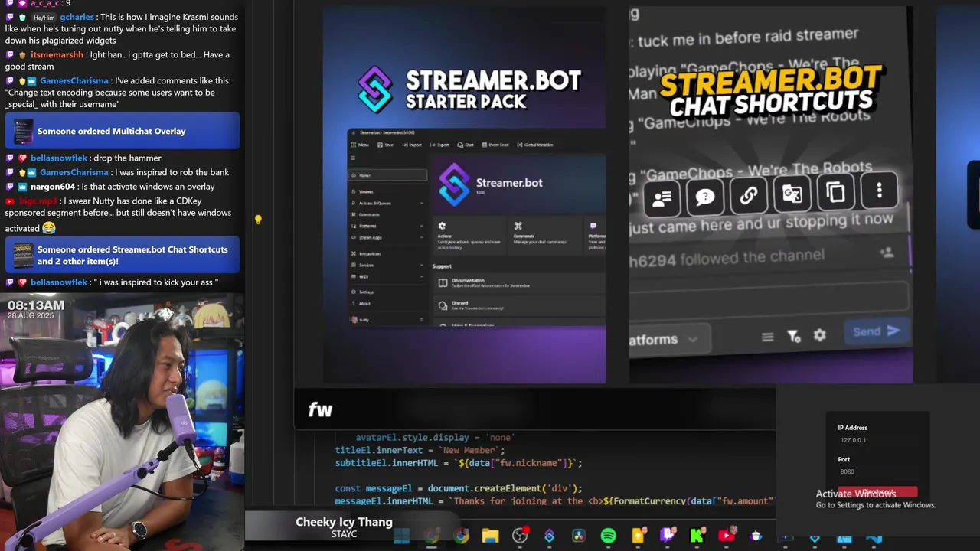Expand the nutty user profile chevron
Image resolution: width=980 pixels, height=551 pixels.
click(x=421, y=319)
